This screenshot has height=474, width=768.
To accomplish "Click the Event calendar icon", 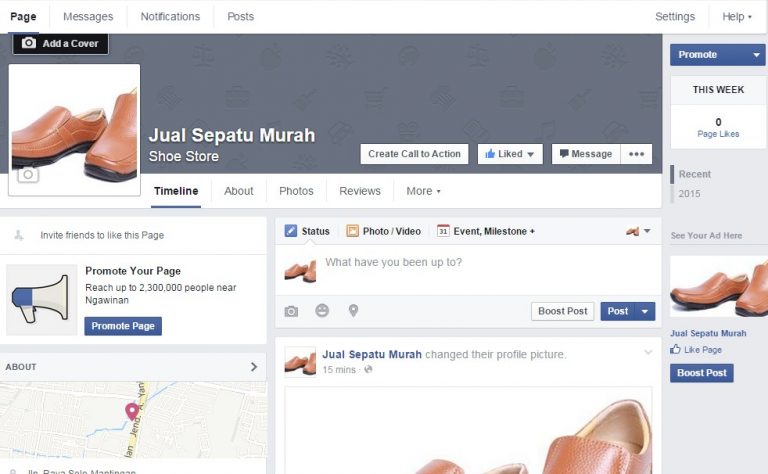I will (x=443, y=231).
